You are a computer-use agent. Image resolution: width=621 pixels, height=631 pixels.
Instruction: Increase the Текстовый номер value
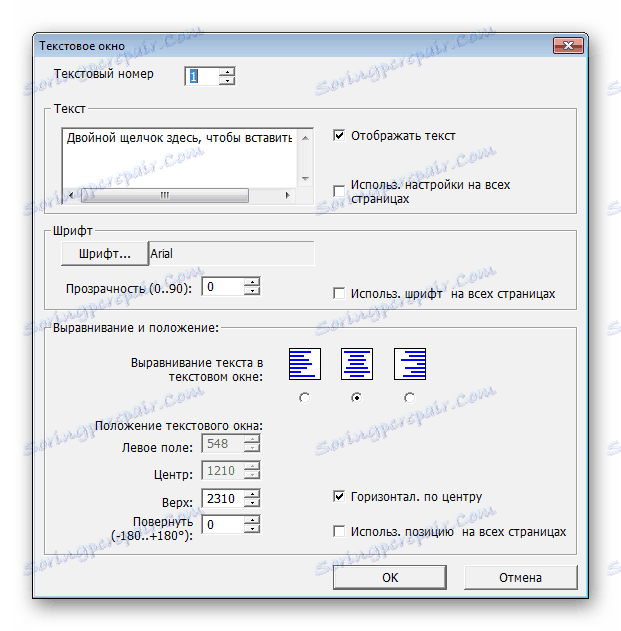(x=227, y=72)
